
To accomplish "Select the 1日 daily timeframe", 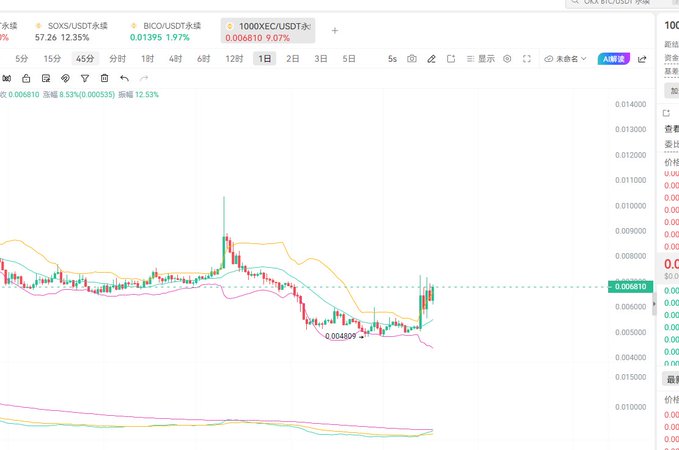I will pos(265,58).
